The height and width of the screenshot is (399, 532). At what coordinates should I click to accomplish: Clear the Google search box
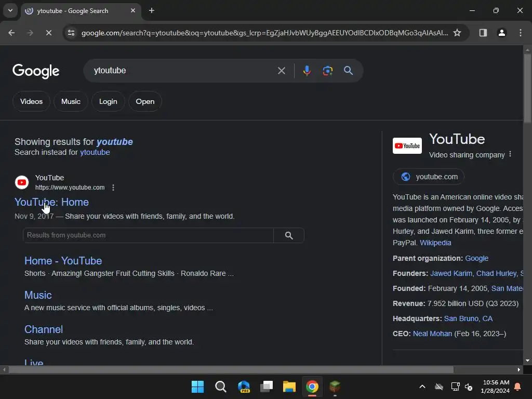[x=281, y=71]
